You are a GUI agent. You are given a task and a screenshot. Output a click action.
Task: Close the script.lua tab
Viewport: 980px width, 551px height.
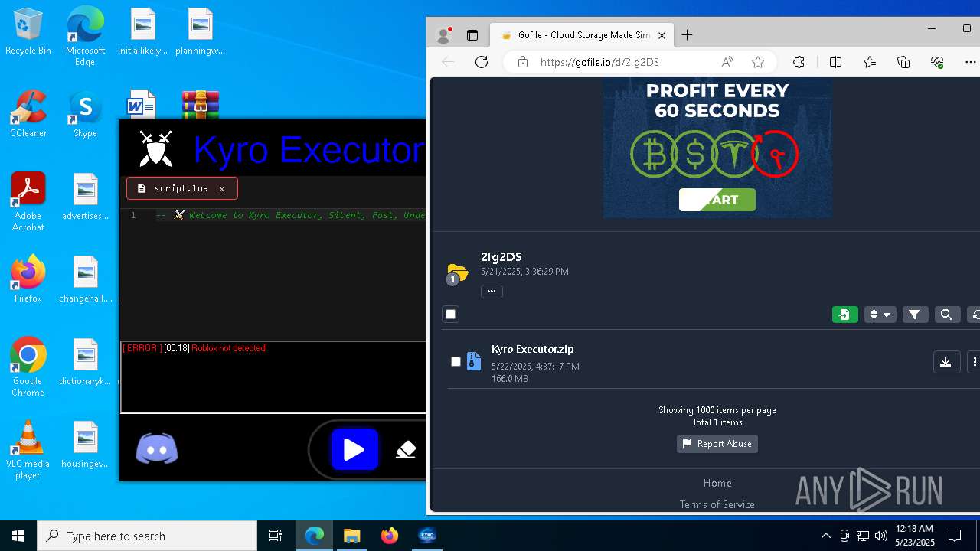click(x=222, y=188)
